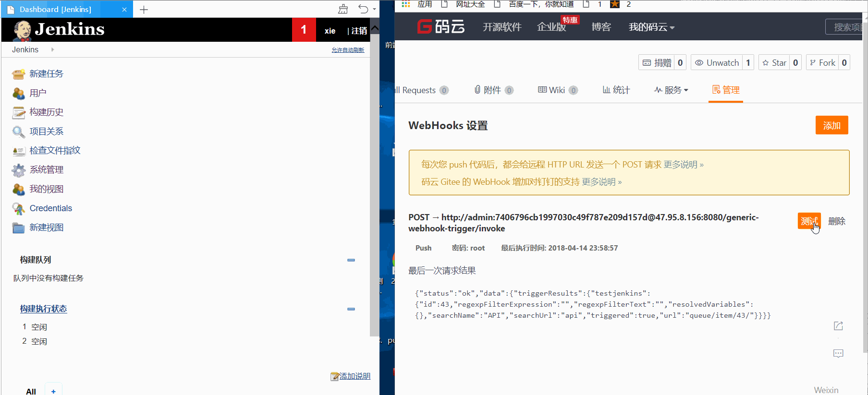Click 删除 to remove the webhook
The image size is (868, 395).
tap(837, 221)
